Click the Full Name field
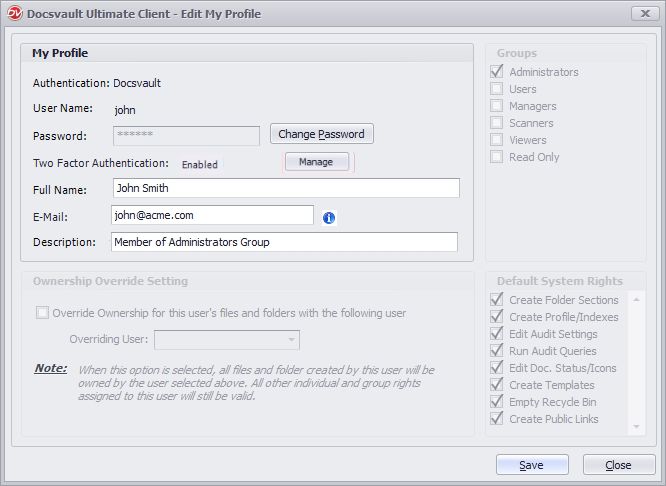Screen dimensions: 666x486 coord(285,188)
